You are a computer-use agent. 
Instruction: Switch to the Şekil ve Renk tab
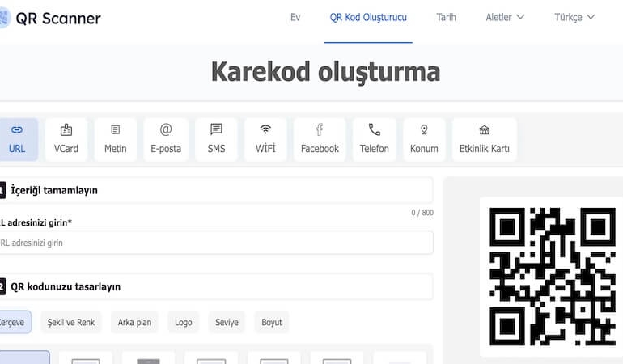[x=71, y=322]
